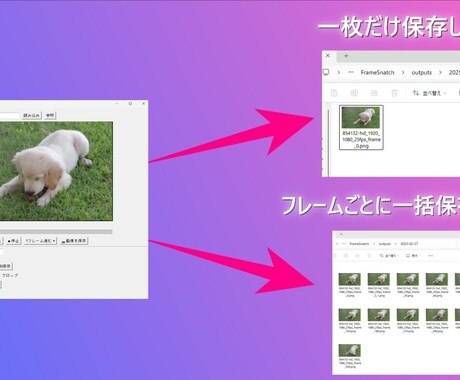Close the tab in the upper Explorer window
Image resolution: width=460 pixels, height=380 pixels.
328,56
